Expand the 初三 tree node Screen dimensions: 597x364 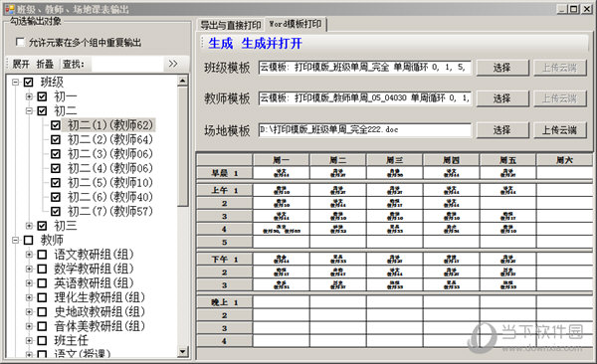[29, 226]
